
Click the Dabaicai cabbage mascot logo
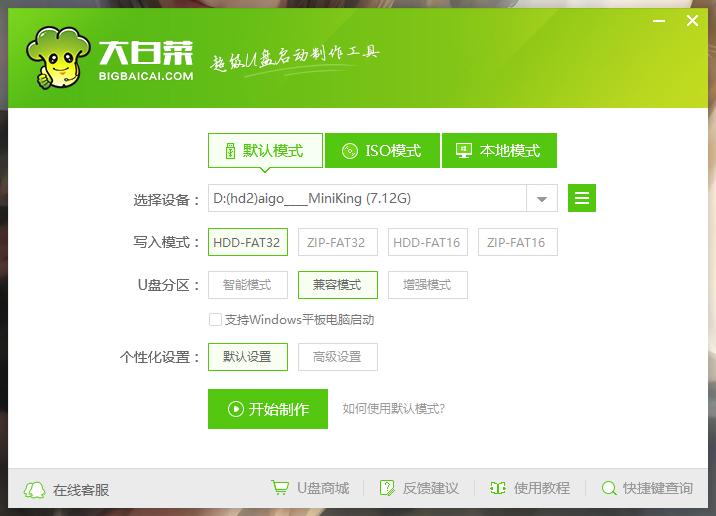[58, 58]
